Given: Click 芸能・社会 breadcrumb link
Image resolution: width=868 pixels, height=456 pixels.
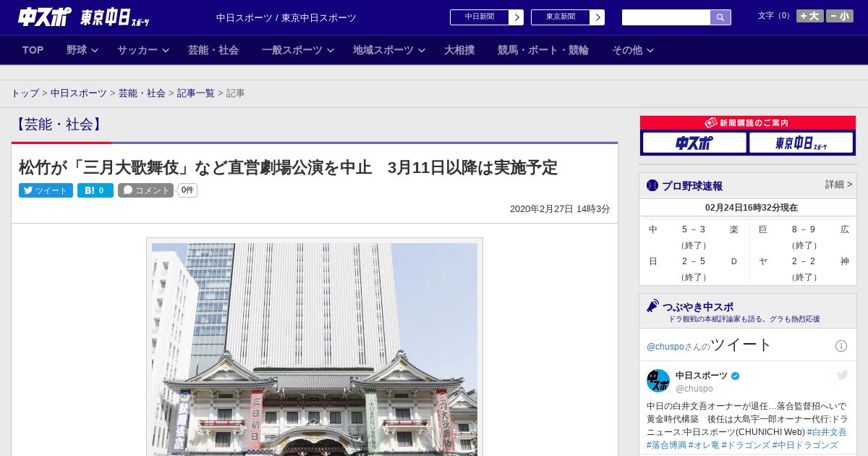Looking at the screenshot, I should [142, 93].
